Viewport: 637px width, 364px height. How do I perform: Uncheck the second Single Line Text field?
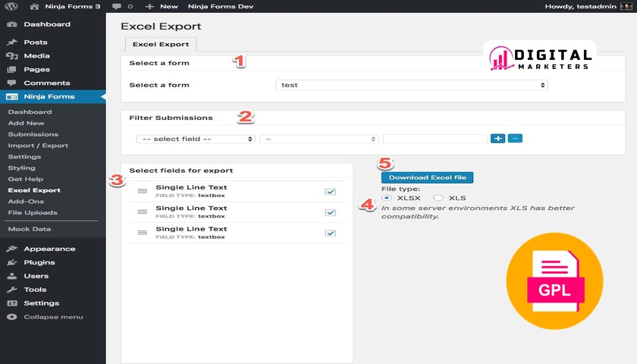coord(331,212)
